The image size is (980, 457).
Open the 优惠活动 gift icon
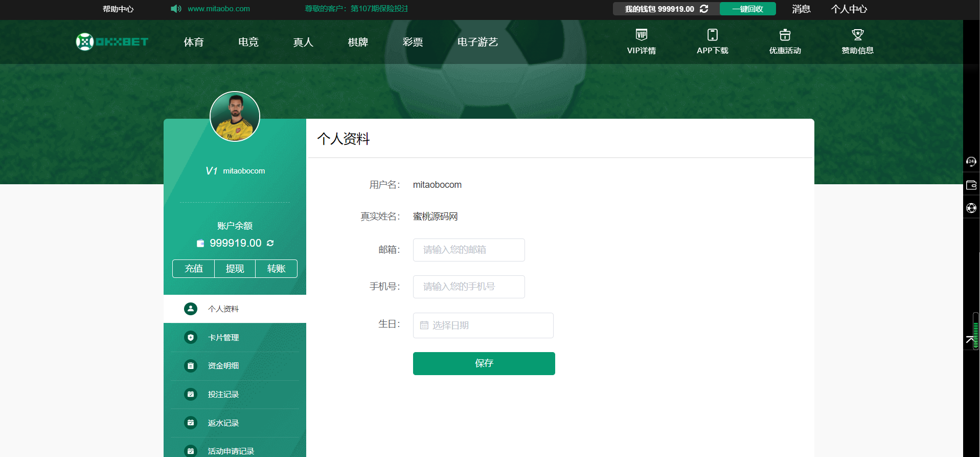[785, 35]
